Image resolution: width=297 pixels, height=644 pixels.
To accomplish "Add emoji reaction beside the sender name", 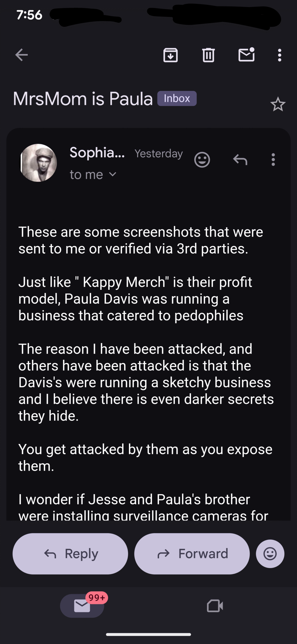I will [202, 160].
